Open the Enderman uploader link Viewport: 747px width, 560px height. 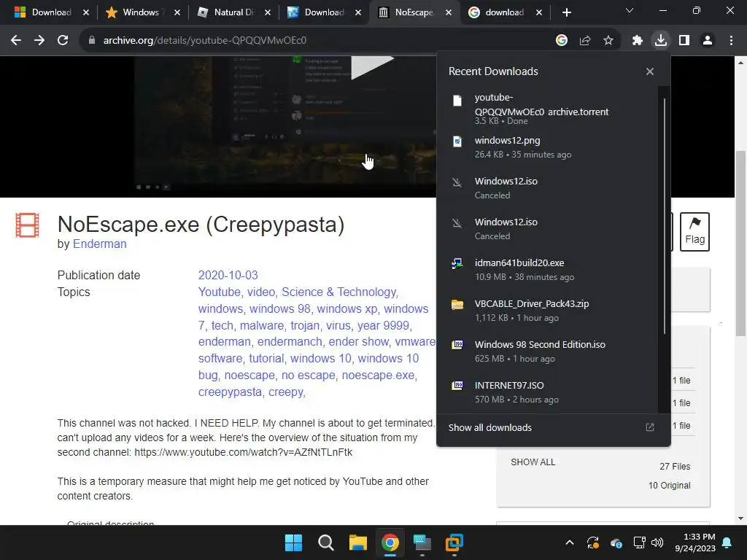click(x=99, y=244)
